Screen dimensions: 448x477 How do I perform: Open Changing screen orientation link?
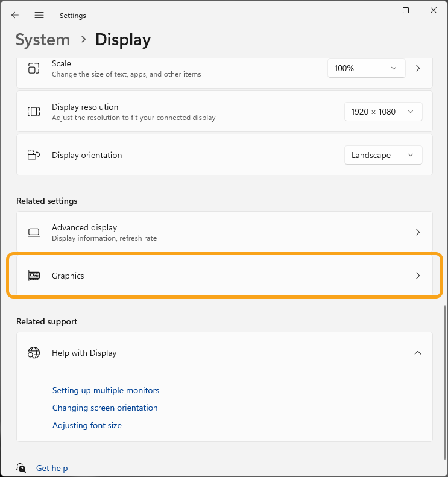[105, 408]
